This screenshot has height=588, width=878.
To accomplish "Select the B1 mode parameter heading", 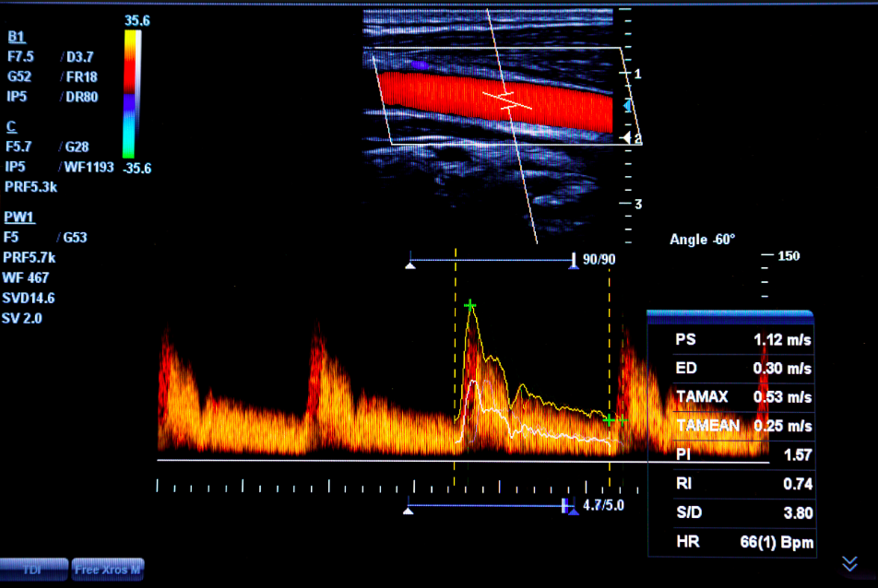I will 17,37.
